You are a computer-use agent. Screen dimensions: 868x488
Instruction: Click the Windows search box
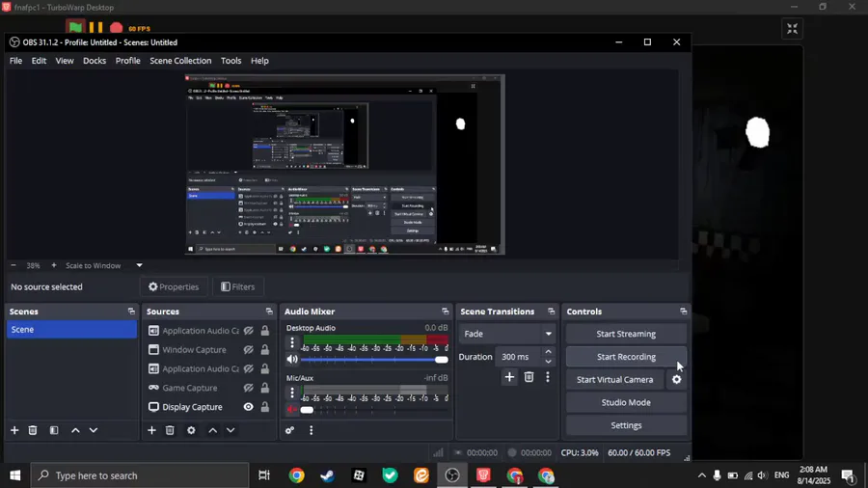[x=139, y=475]
